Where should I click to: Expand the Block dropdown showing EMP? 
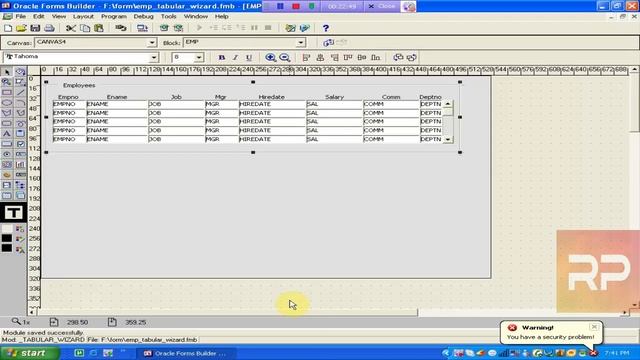point(301,42)
